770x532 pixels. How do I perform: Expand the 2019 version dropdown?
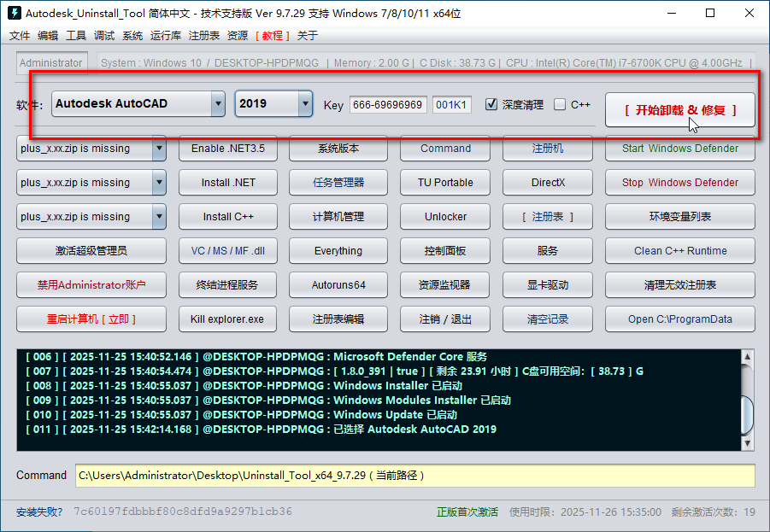pyautogui.click(x=273, y=103)
